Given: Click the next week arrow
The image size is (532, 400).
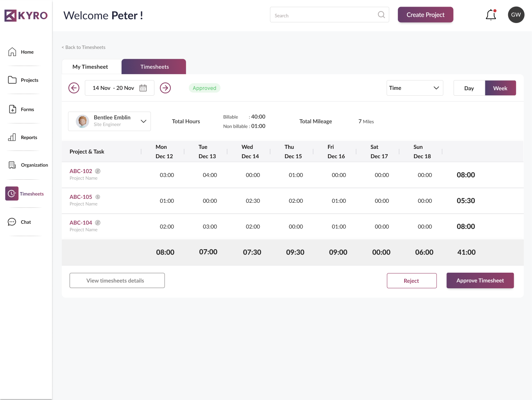Looking at the screenshot, I should click(165, 88).
